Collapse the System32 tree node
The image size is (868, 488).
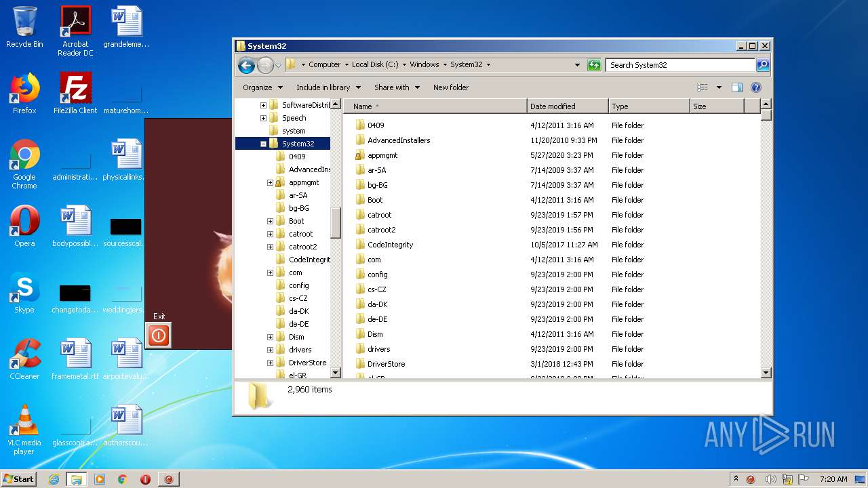coord(263,144)
